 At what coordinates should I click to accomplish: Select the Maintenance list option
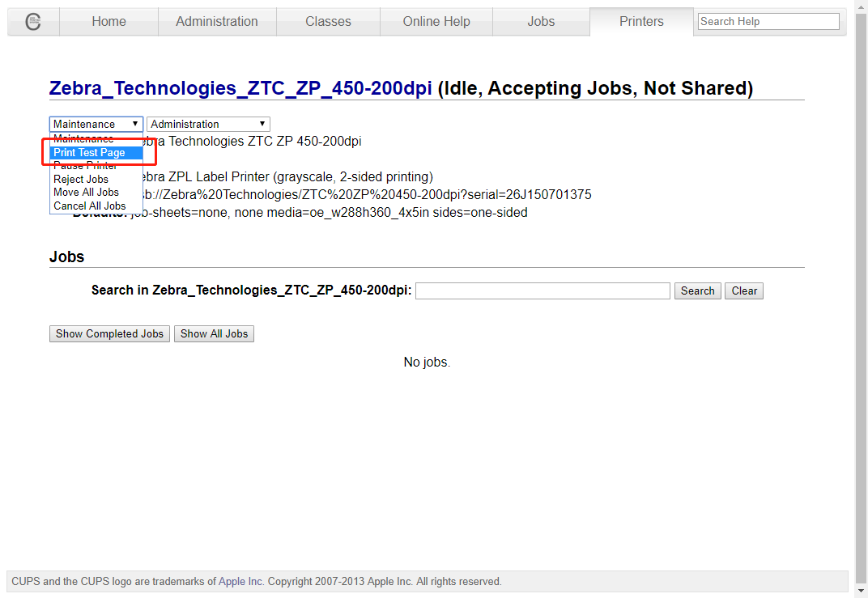[96, 139]
